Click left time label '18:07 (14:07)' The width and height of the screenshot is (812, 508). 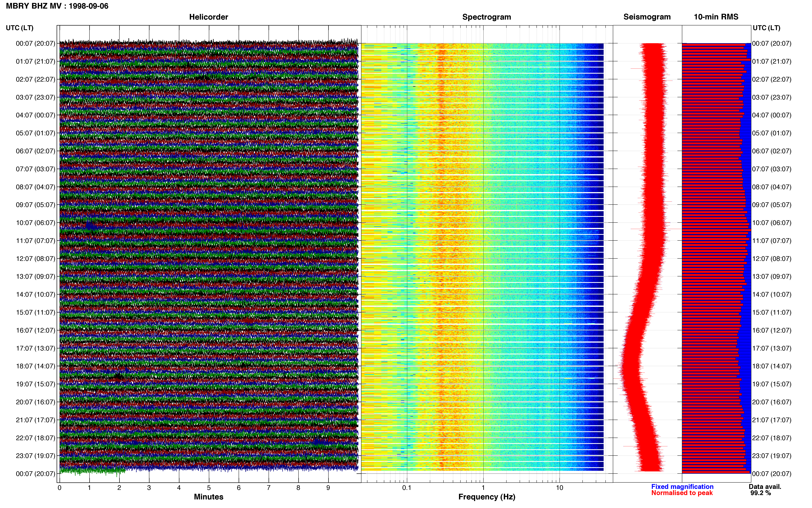click(35, 366)
